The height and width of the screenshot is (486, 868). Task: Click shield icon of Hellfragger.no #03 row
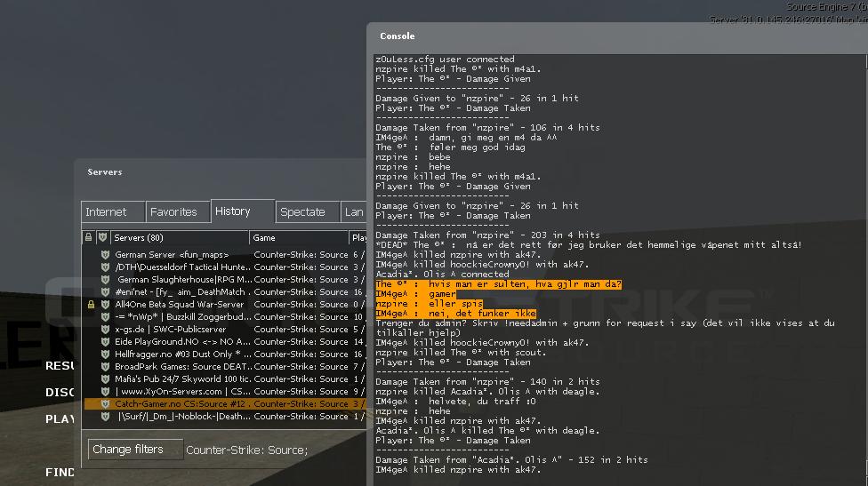coord(105,355)
